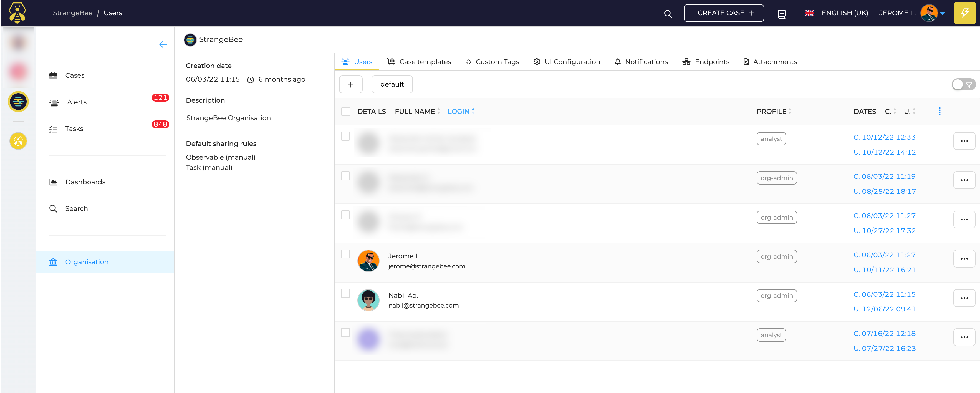Click Jerome L. avatar in top bar
This screenshot has height=393, width=980.
[929, 13]
